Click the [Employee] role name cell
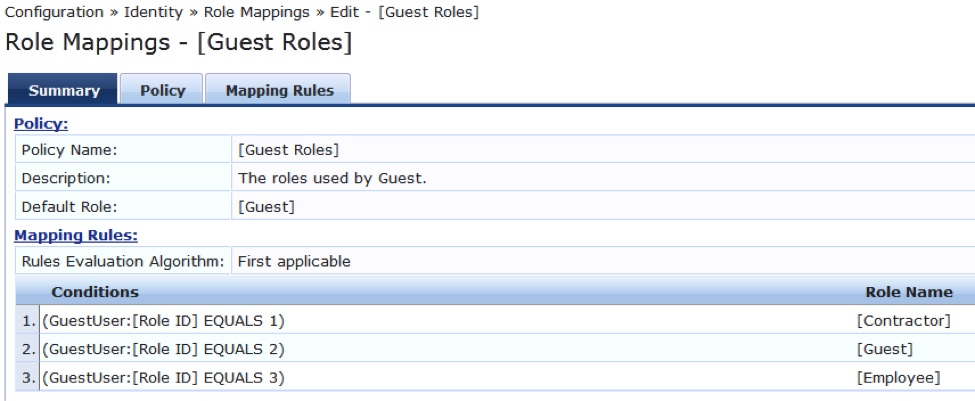The image size is (975, 401). (x=899, y=377)
